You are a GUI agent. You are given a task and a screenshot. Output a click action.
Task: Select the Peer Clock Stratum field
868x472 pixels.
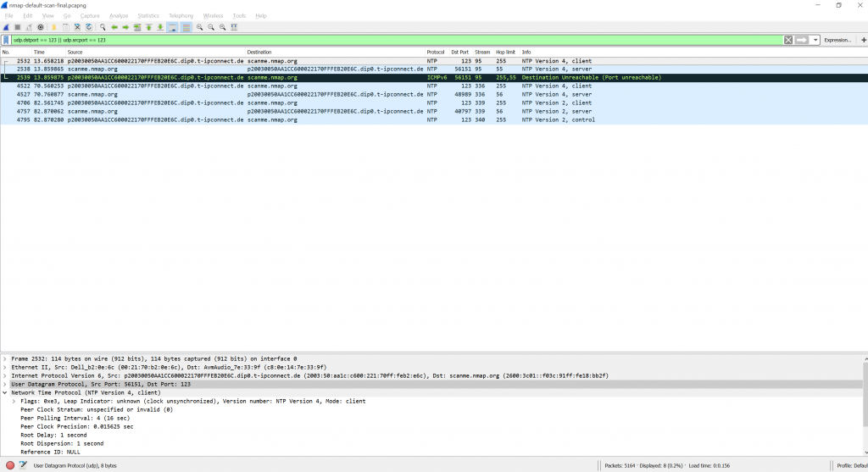(97, 409)
